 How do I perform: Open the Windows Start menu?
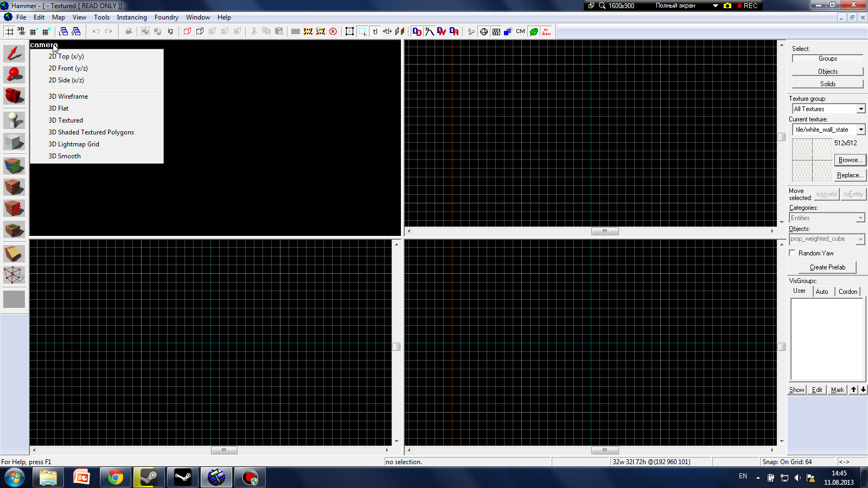(15, 478)
